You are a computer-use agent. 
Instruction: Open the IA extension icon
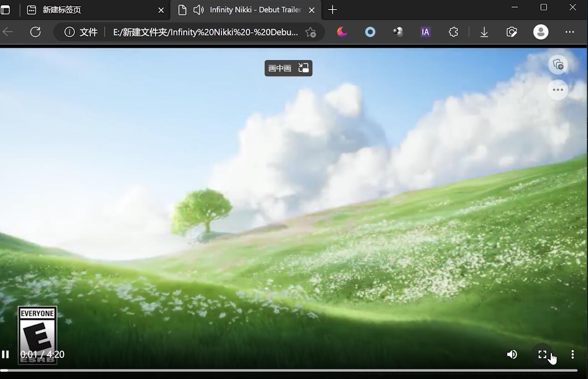[425, 32]
